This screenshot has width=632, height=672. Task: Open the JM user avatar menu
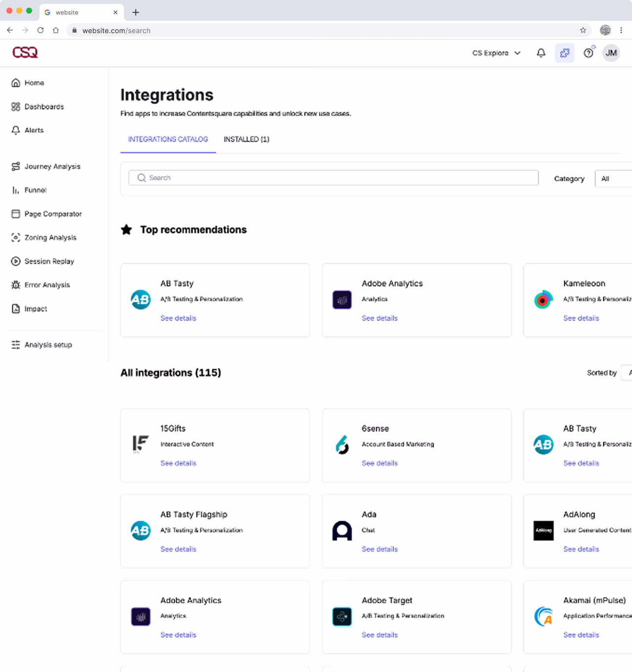coord(611,53)
